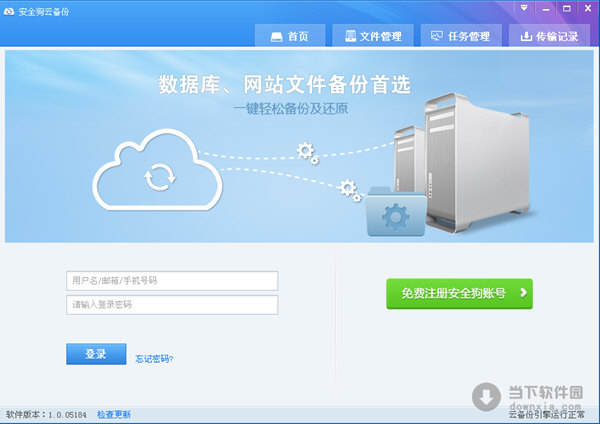Click the 检查更新 check update link
Viewport: 600px width, 424px height.
(x=114, y=414)
